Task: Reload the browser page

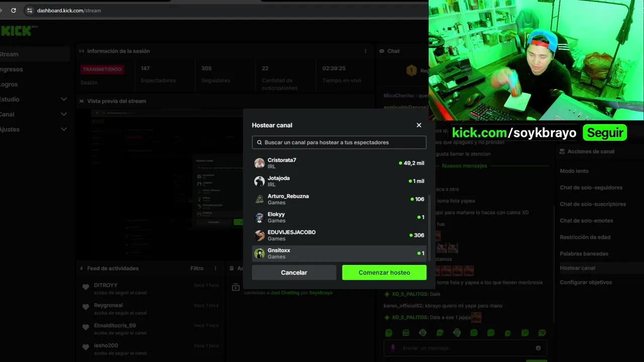Action: pyautogui.click(x=13, y=10)
